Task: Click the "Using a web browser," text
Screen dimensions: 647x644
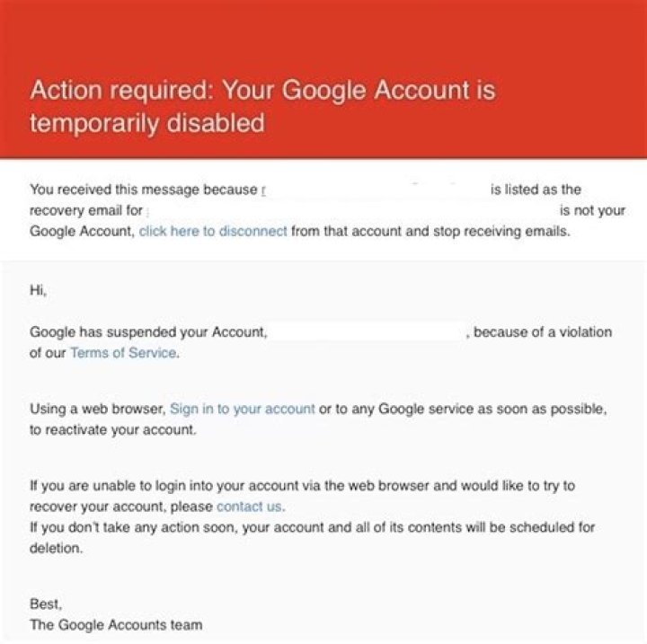Action: click(x=98, y=409)
